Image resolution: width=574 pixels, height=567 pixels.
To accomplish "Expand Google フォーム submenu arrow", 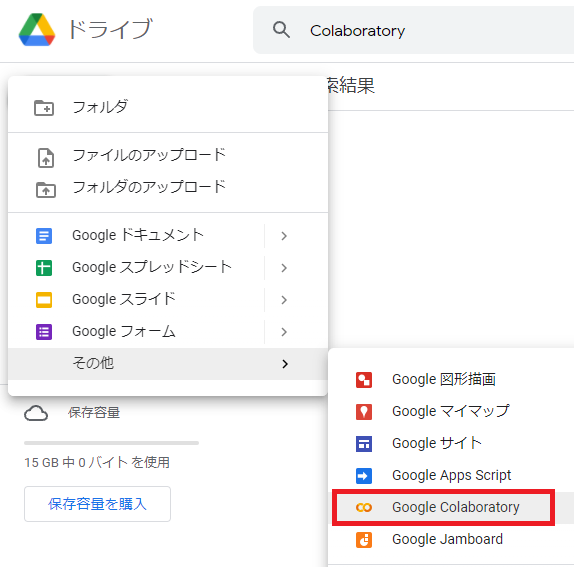I will (284, 332).
